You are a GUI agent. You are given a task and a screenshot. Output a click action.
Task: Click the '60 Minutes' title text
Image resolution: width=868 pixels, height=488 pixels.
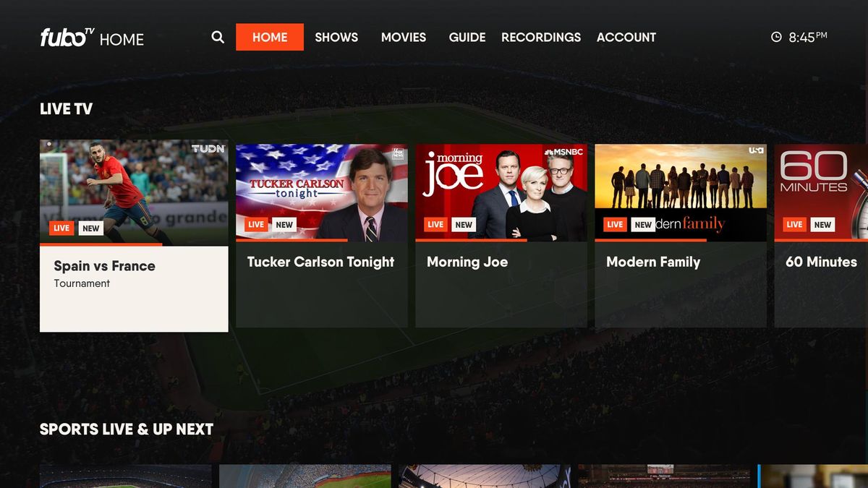pos(821,262)
